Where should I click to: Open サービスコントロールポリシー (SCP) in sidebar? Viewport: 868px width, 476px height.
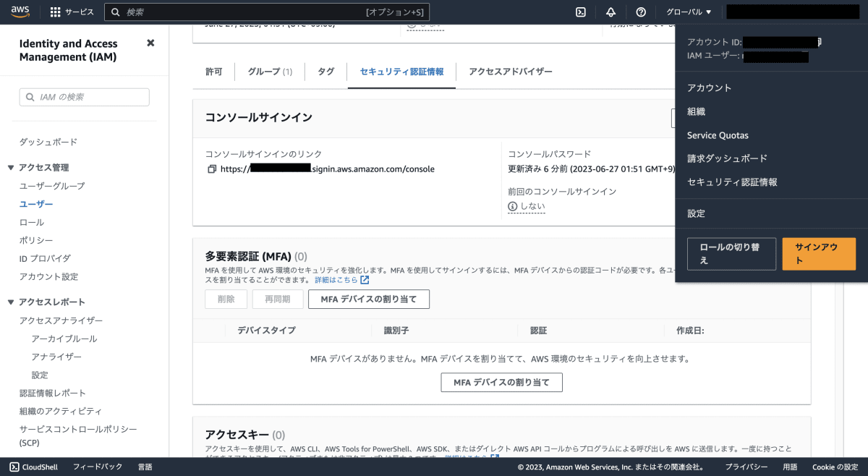(78, 435)
